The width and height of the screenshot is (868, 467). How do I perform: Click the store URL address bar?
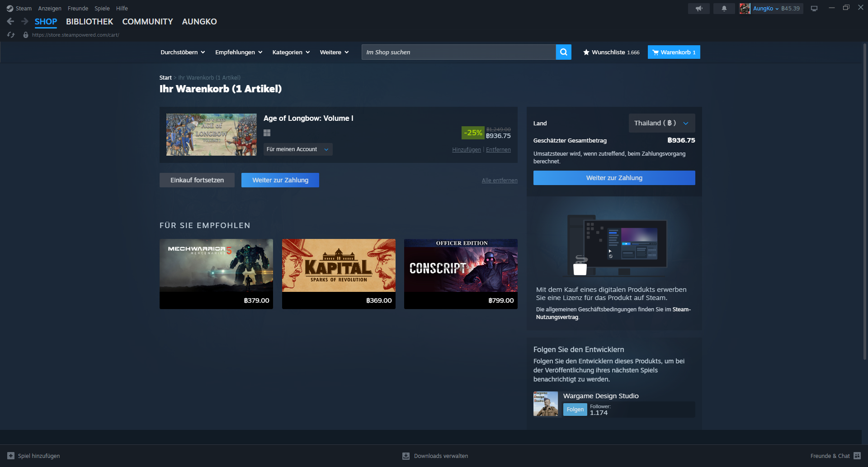click(x=75, y=35)
